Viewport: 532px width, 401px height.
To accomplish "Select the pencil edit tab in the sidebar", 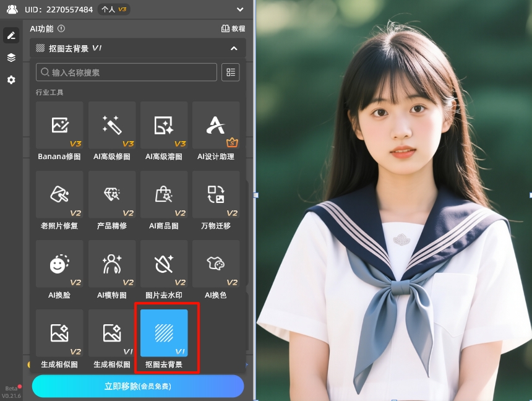I will pyautogui.click(x=11, y=35).
